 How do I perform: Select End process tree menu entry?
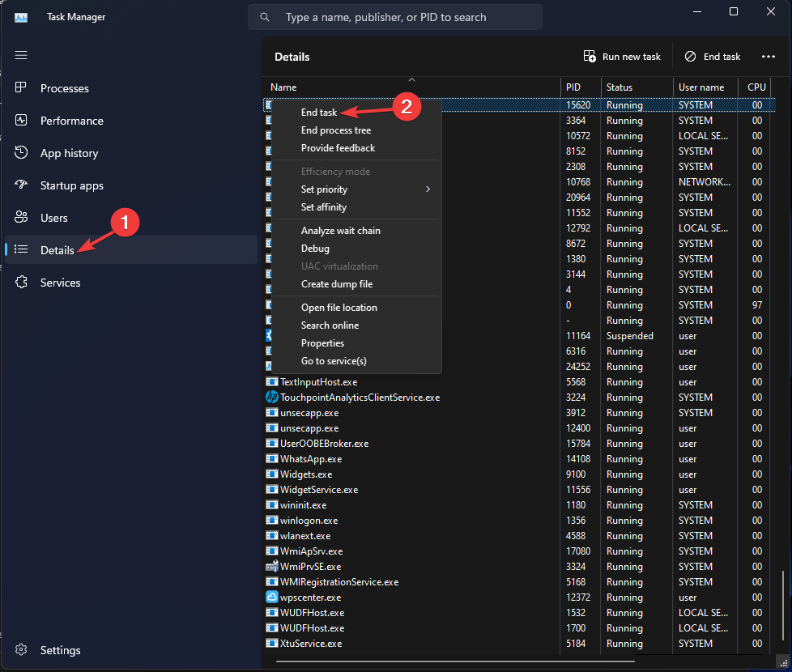[x=336, y=130]
